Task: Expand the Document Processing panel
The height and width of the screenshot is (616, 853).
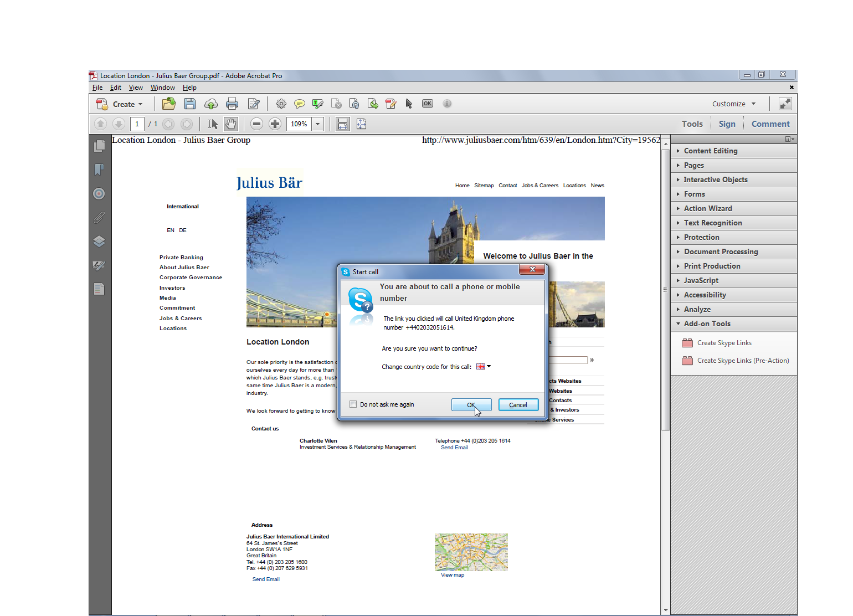Action: 734,251
